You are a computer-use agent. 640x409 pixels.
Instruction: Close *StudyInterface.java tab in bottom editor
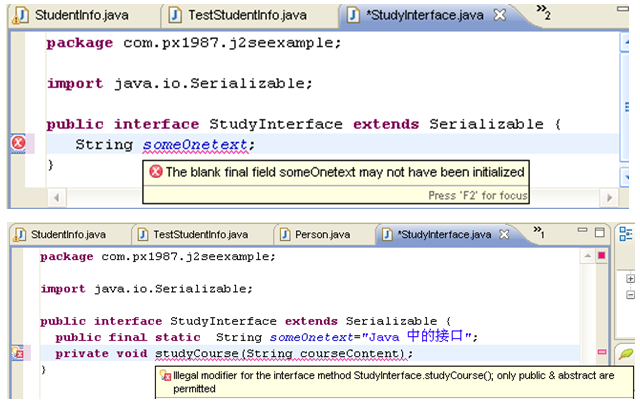(x=504, y=234)
